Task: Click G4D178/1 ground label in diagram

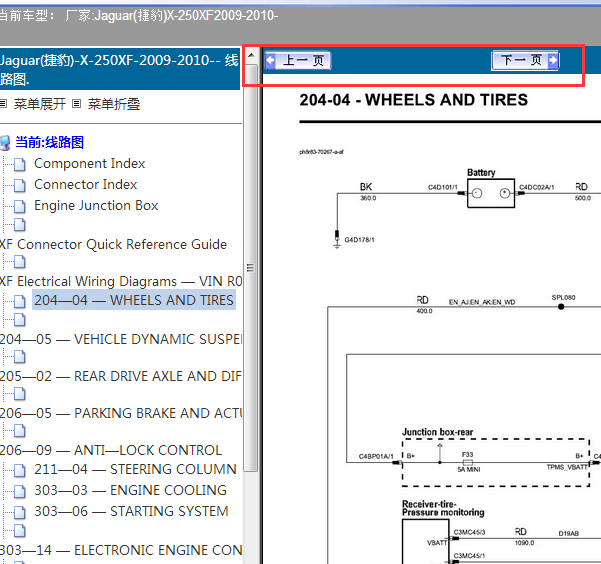Action: coord(359,240)
